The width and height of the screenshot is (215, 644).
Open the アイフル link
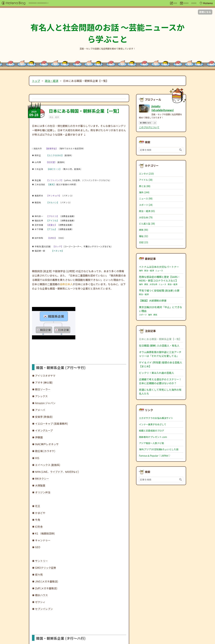coord(53,221)
